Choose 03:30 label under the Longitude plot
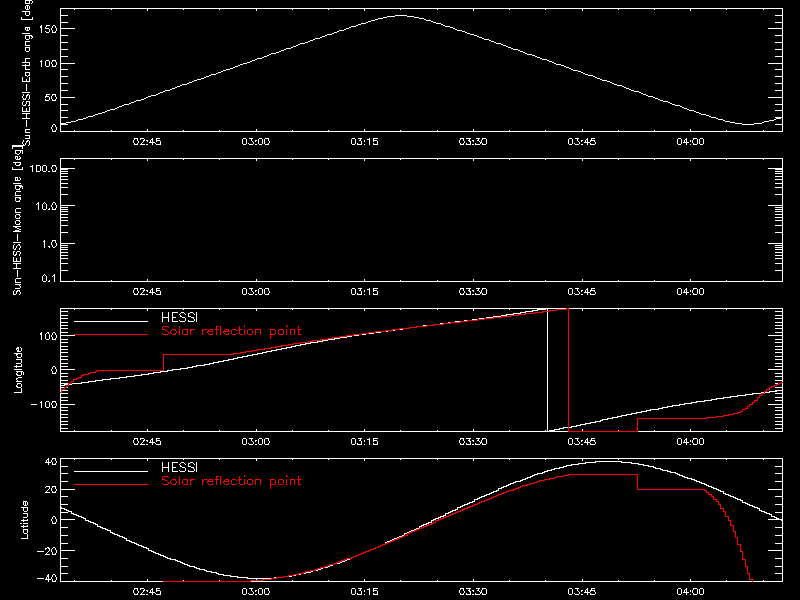Viewport: 800px width, 600px height. (473, 442)
